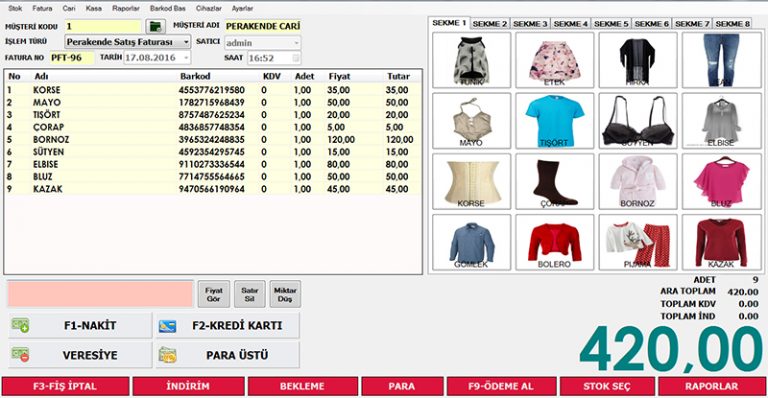Viewport: 768px width, 398px height.
Task: Switch to the SEKME 3 tab
Action: (530, 23)
